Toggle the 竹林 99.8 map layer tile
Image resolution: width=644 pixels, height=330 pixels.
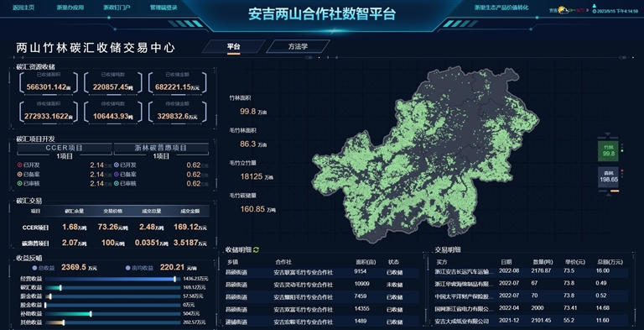pos(608,150)
